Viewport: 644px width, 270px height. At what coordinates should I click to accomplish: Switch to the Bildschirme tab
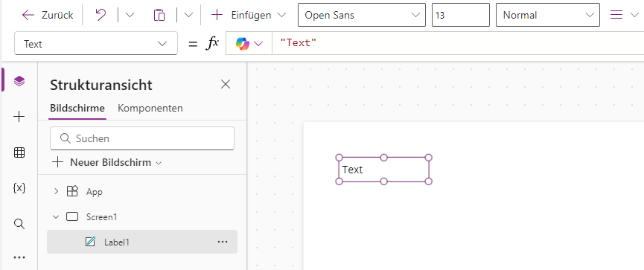tap(77, 109)
